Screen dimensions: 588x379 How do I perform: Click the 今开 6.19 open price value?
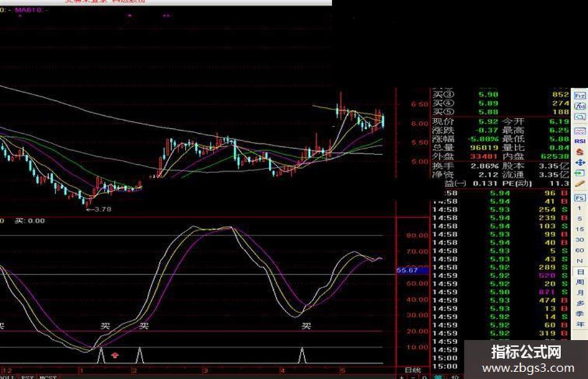tap(559, 121)
